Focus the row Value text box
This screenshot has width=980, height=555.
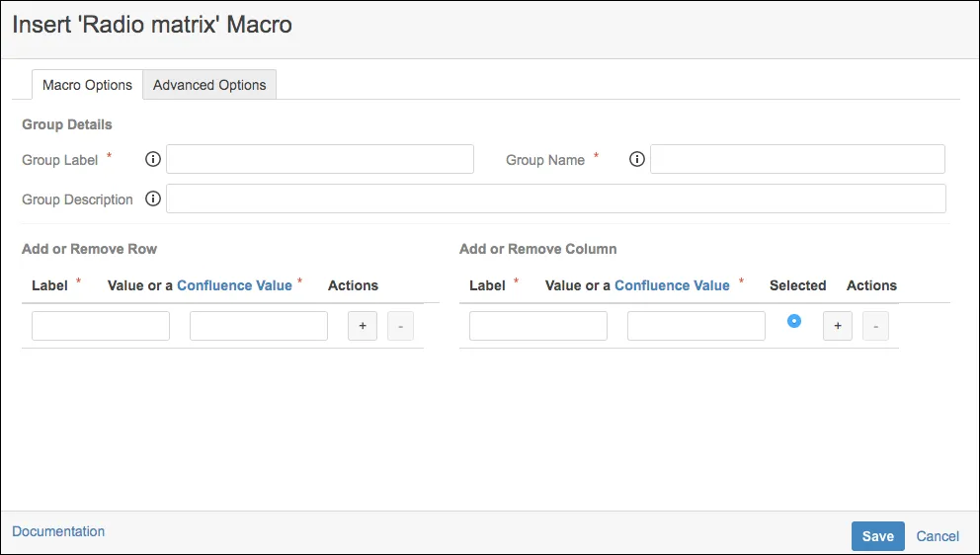[x=259, y=326]
